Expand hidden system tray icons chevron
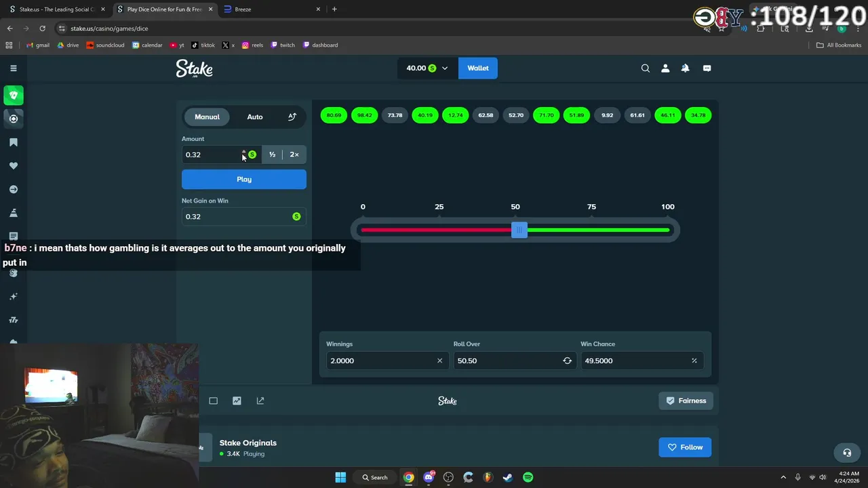The width and height of the screenshot is (868, 488). (x=783, y=477)
